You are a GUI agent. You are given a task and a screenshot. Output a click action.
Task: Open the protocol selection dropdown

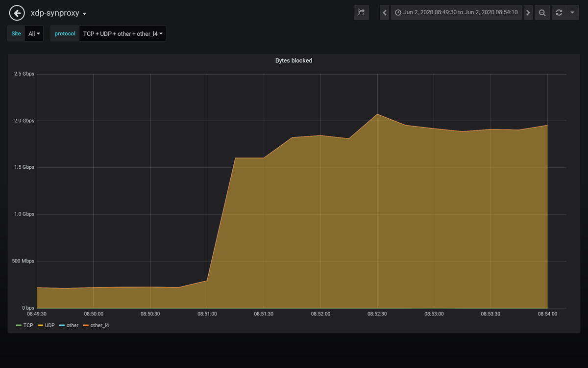tap(122, 33)
